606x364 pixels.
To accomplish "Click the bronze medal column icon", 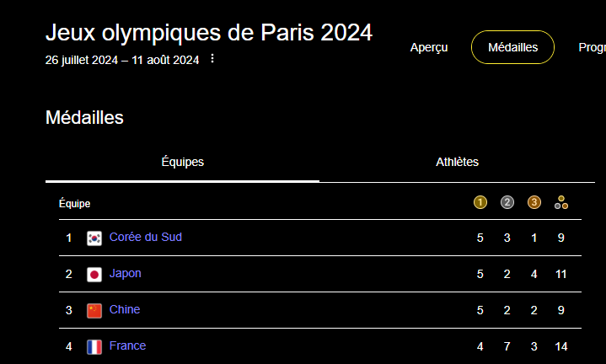I will 534,202.
